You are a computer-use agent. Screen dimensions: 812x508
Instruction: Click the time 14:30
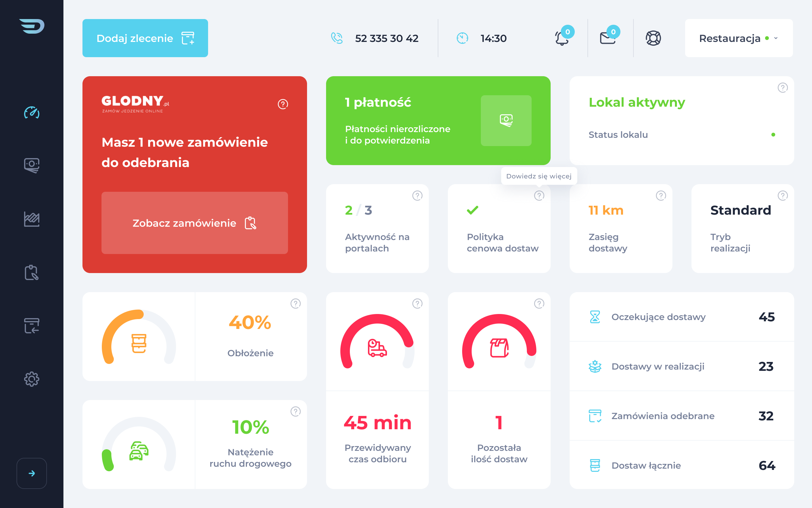[494, 38]
